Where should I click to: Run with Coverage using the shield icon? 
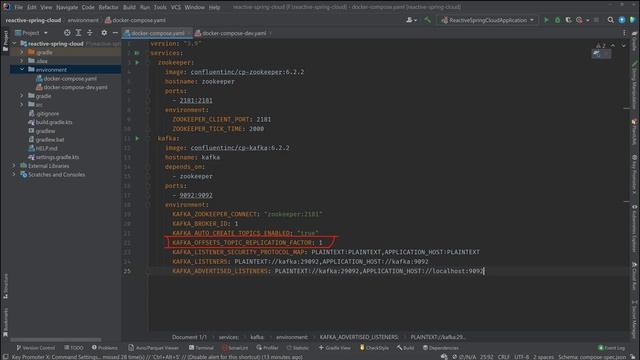568,20
